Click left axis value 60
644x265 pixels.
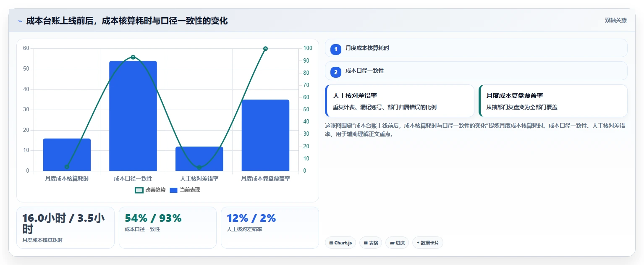(26, 48)
